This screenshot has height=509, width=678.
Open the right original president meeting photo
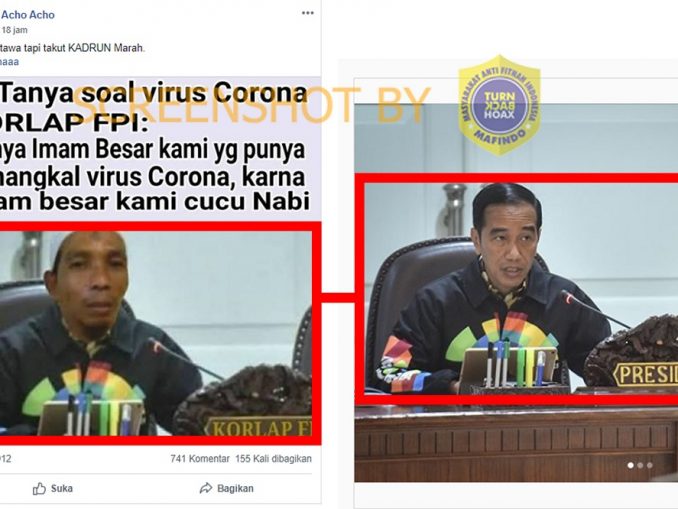516,292
